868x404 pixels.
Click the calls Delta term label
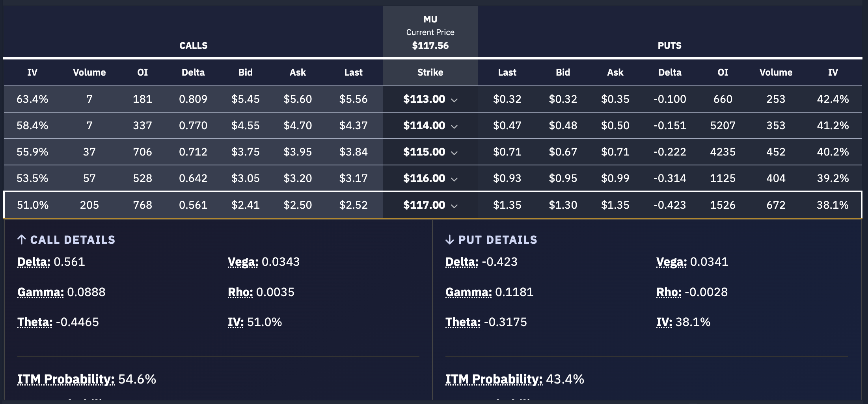point(34,262)
